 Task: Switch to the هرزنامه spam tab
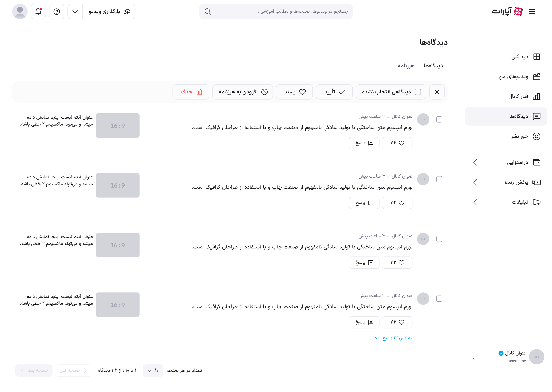[406, 65]
